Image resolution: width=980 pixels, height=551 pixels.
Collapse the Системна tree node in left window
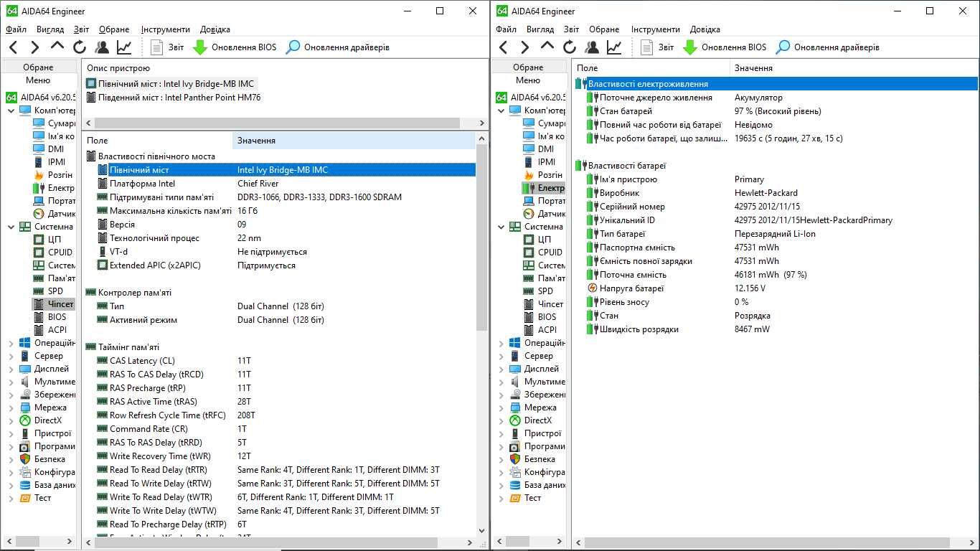click(11, 227)
